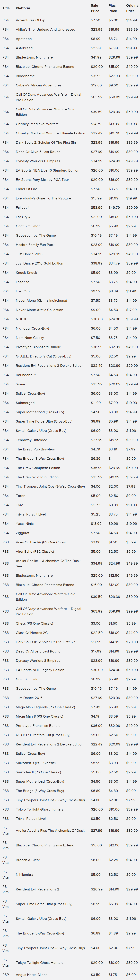Select the Adventures Of Pip row title
Screen dimensions: 140x980
(31, 20)
